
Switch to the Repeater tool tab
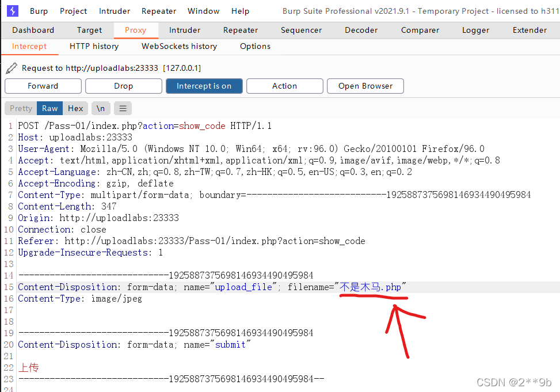click(241, 30)
